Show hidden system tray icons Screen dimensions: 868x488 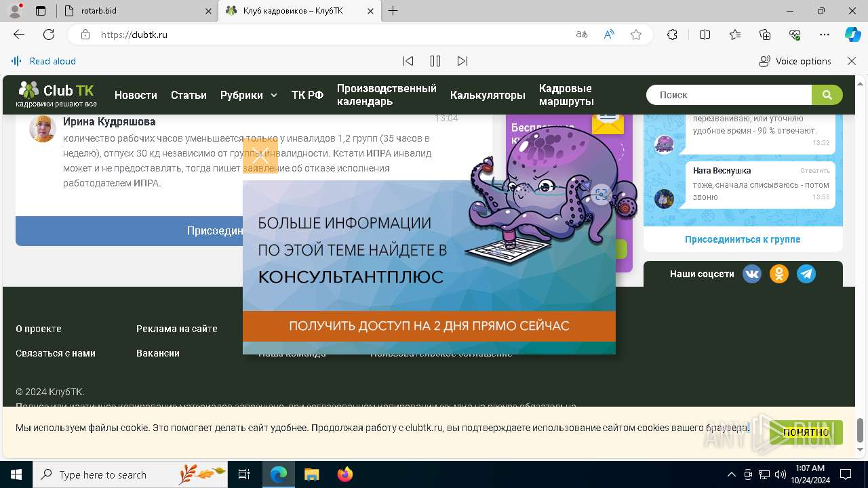point(732,474)
